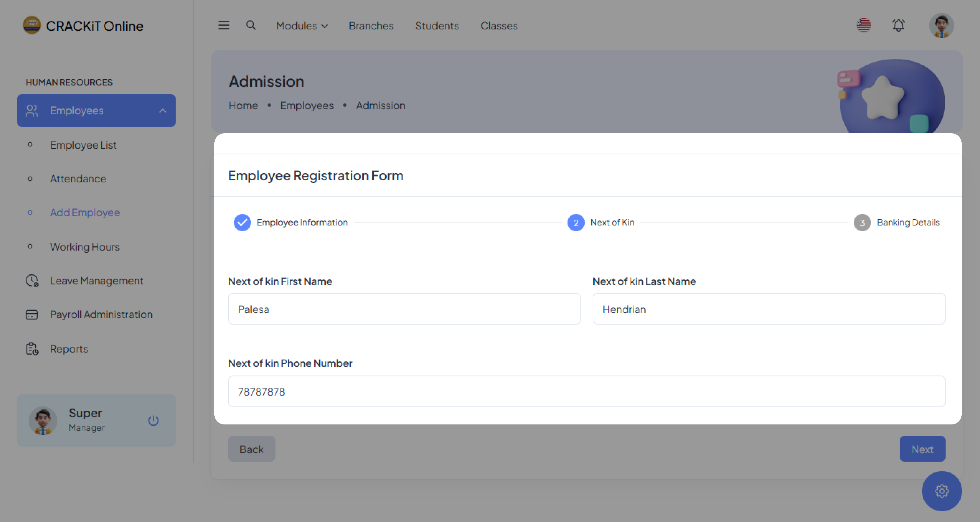Click the power logout icon
Screen dimensions: 980x522
coord(153,420)
